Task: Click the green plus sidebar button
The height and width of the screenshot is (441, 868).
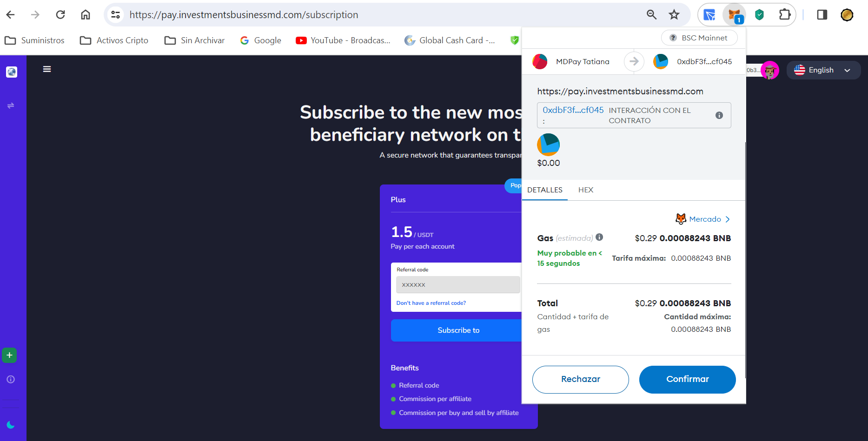Action: [x=9, y=355]
